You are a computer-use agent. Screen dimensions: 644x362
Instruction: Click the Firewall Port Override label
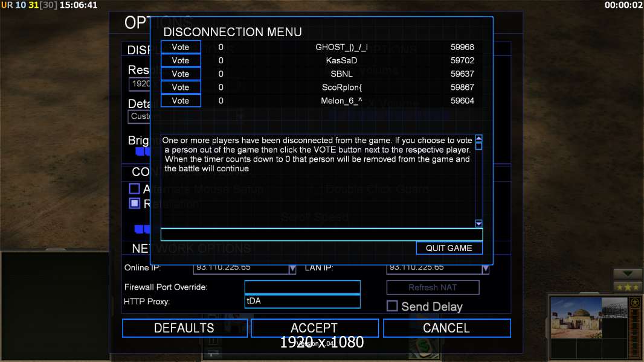click(166, 287)
